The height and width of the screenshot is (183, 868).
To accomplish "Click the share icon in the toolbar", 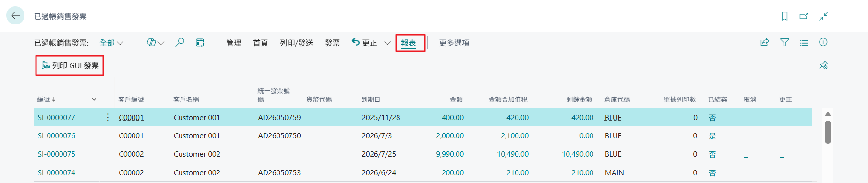I will pyautogui.click(x=765, y=42).
